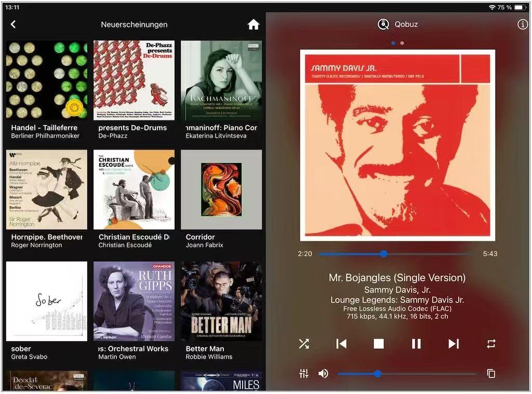Toggle repeat mode
The height and width of the screenshot is (394, 532).
[491, 344]
